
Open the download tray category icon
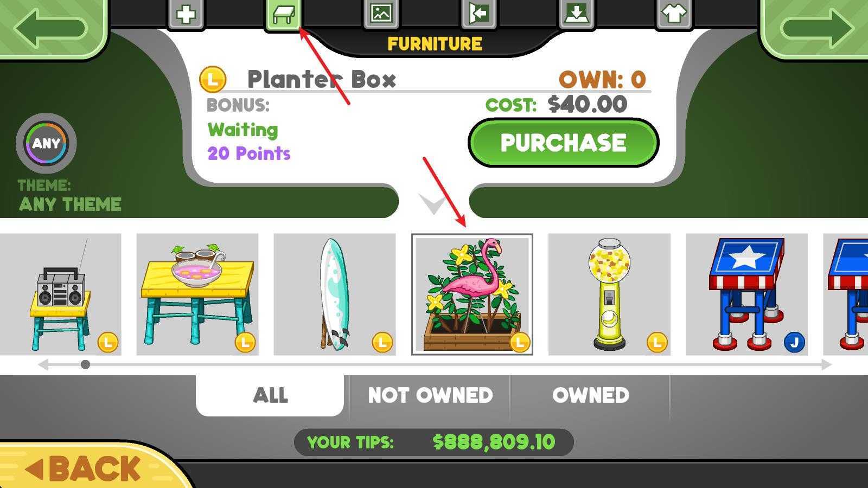[576, 14]
